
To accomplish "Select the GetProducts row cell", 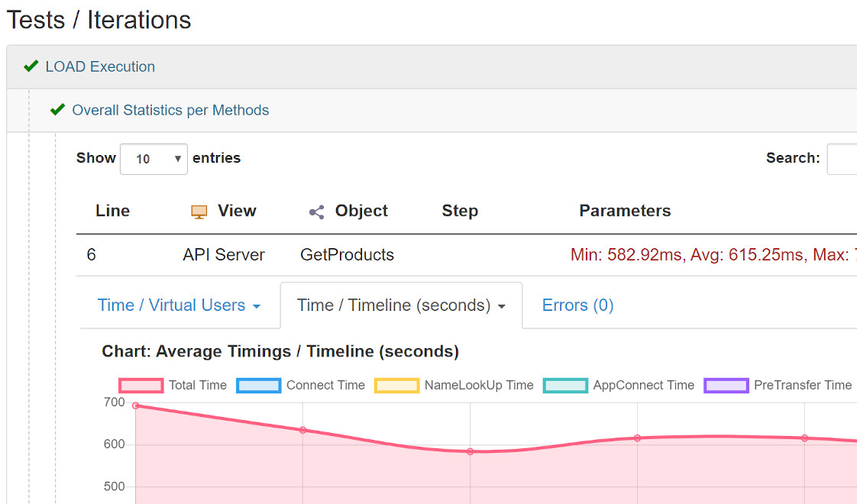I will 347,255.
